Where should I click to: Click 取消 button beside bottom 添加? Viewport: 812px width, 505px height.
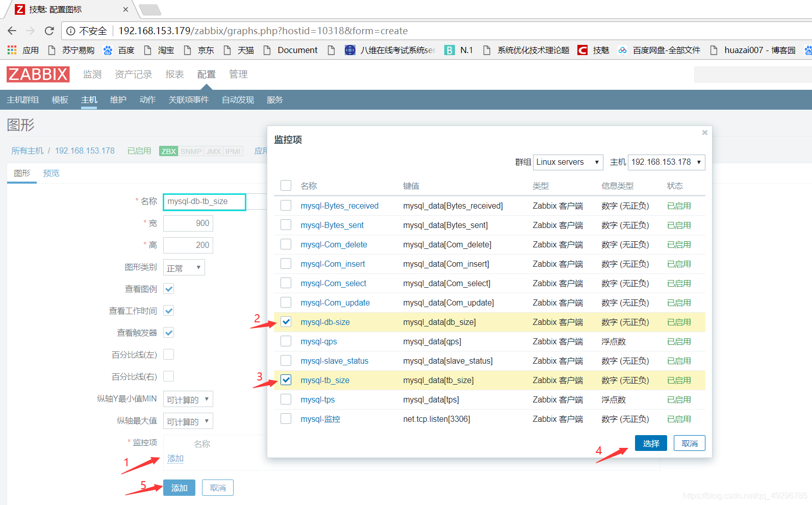coord(218,488)
